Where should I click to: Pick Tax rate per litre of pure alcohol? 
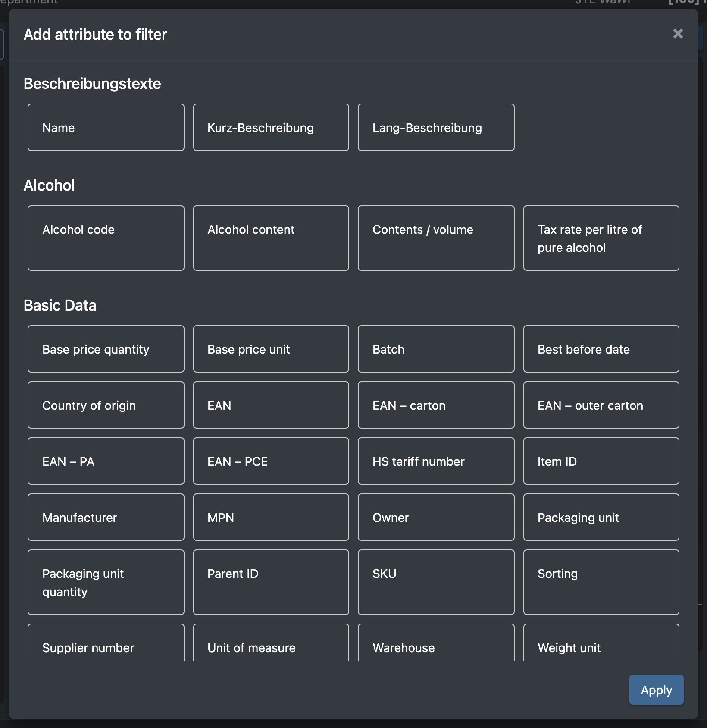[601, 238]
